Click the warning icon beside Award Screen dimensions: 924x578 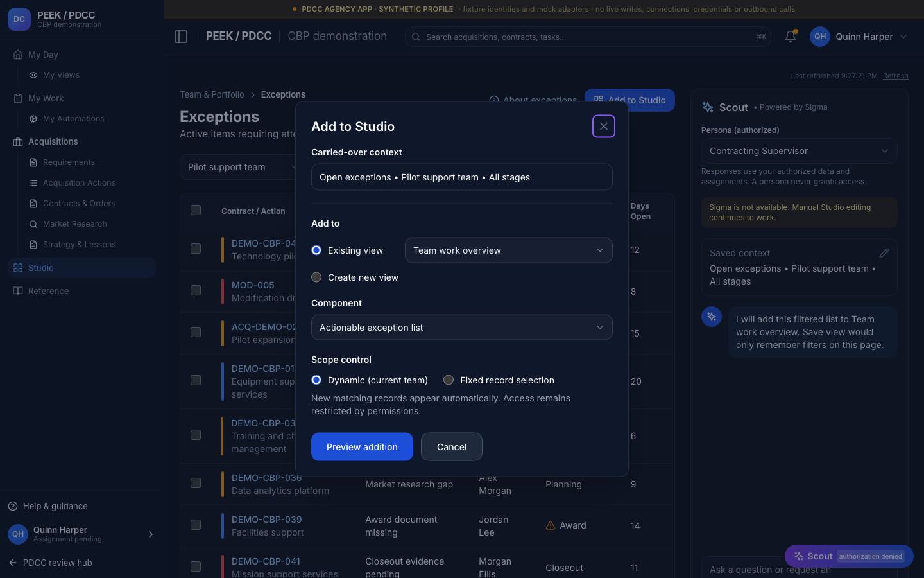[x=551, y=525]
